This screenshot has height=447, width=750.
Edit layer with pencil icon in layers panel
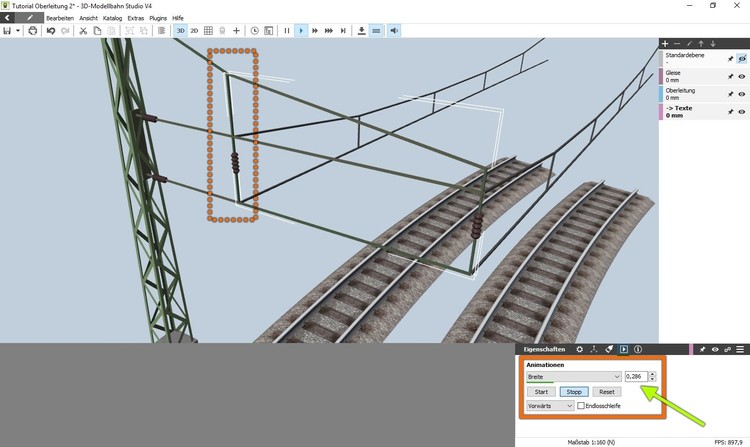tap(689, 44)
